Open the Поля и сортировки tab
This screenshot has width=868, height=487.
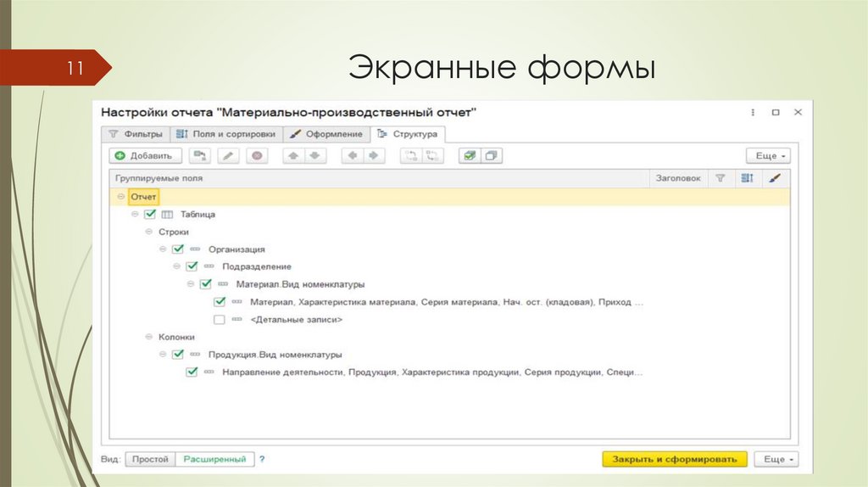coord(225,134)
